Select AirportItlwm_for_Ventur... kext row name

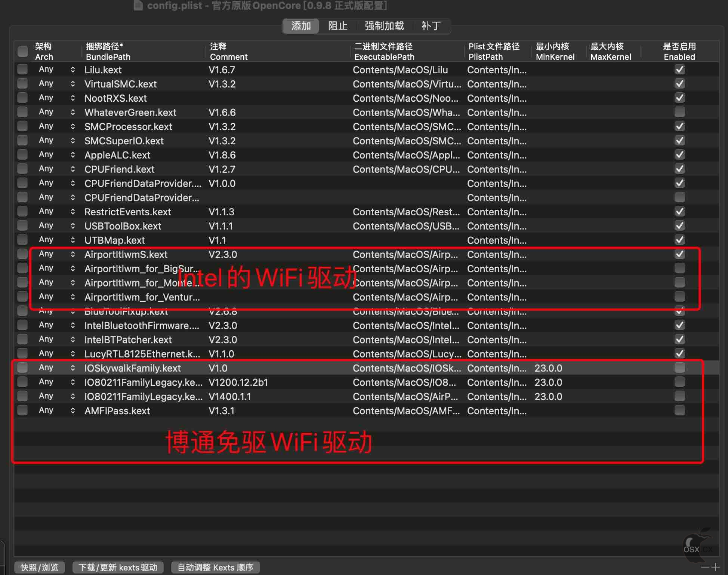tap(142, 297)
